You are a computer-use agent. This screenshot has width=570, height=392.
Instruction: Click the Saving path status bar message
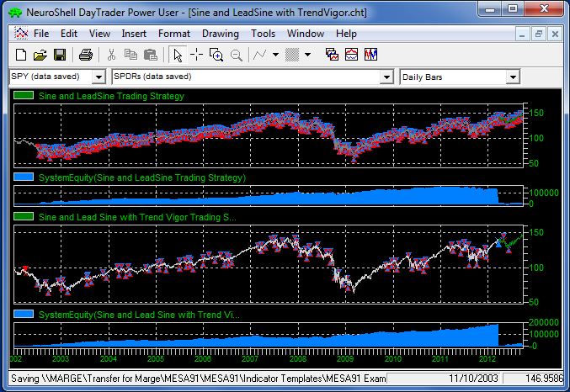click(x=198, y=379)
